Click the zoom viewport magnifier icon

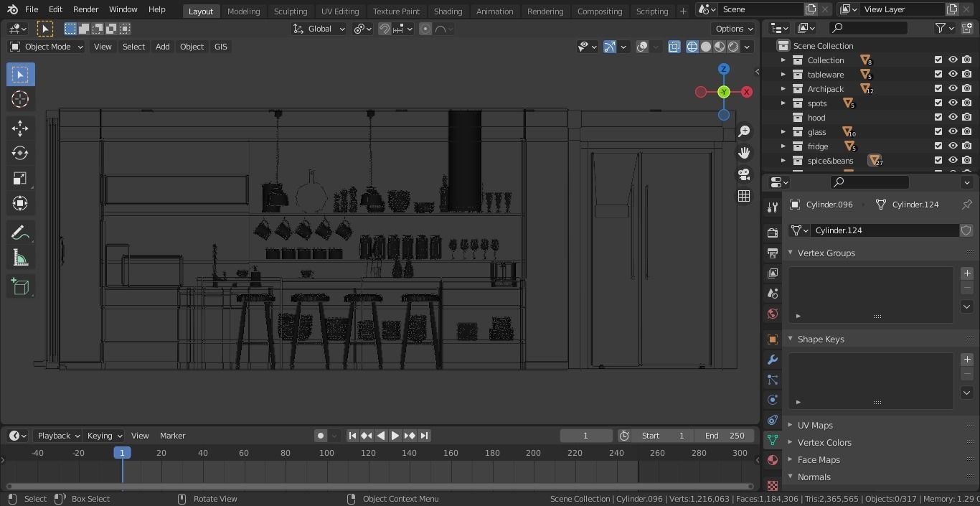pos(744,131)
